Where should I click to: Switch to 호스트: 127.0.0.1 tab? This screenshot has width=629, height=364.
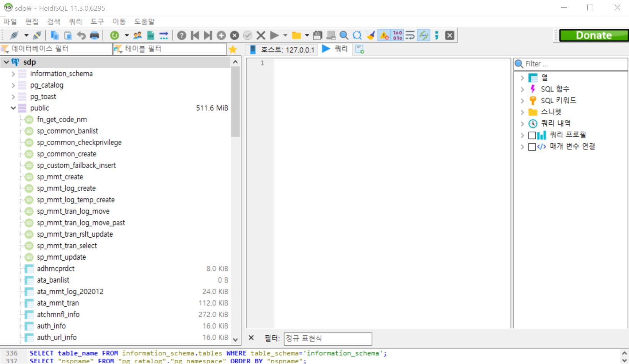282,50
